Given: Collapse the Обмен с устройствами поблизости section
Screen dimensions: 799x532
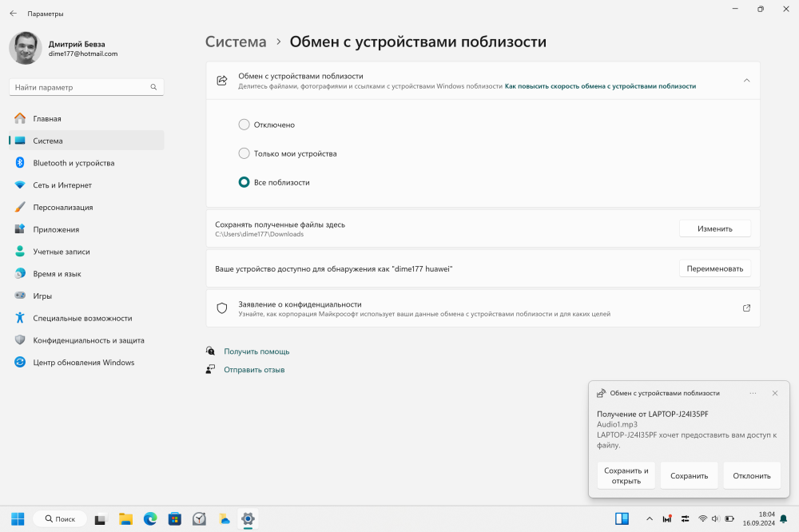Looking at the screenshot, I should pyautogui.click(x=746, y=81).
